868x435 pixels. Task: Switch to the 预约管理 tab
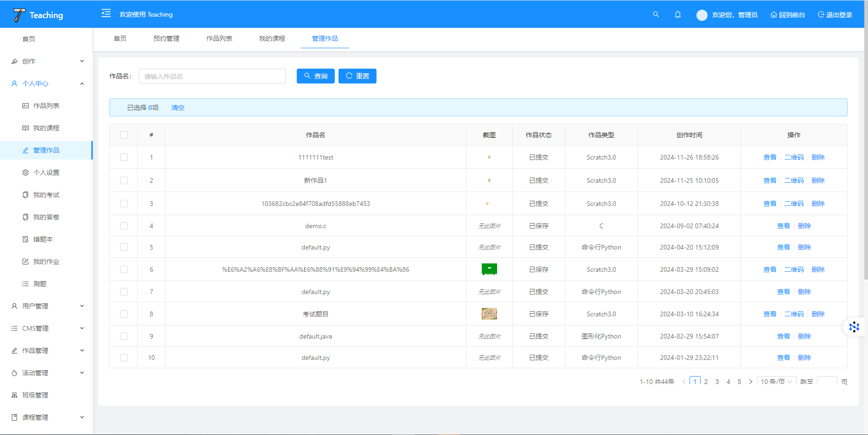click(166, 38)
